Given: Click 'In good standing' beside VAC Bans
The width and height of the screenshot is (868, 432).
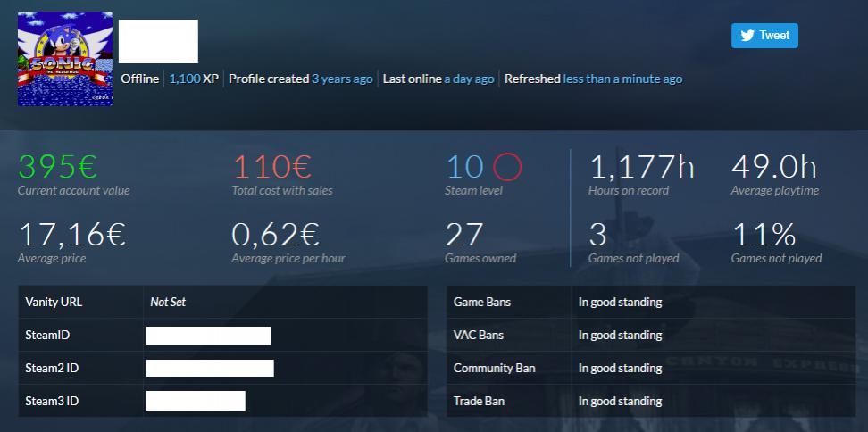Looking at the screenshot, I should (620, 336).
